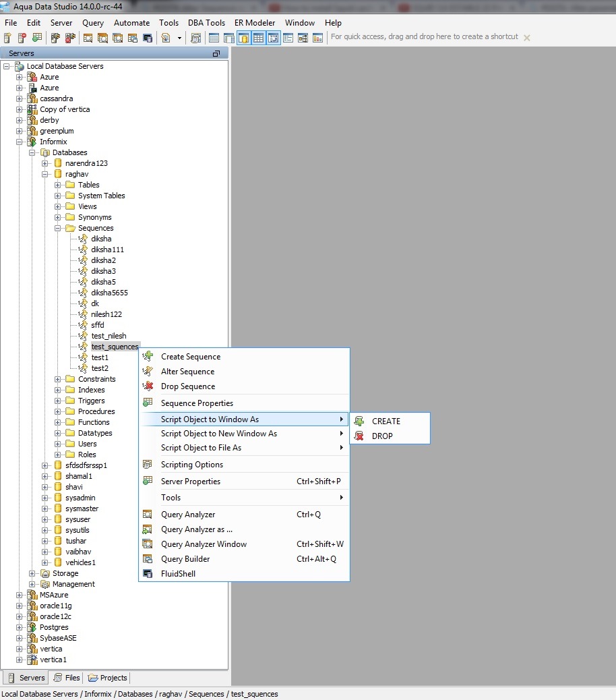Click the Servers panel restore/float icon
Image resolution: width=616 pixels, height=700 pixels.
pos(216,53)
